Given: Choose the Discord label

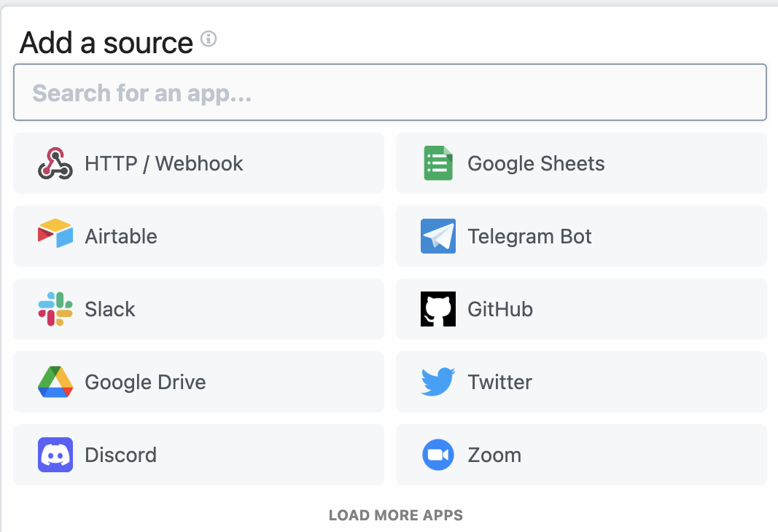Looking at the screenshot, I should coord(120,455).
